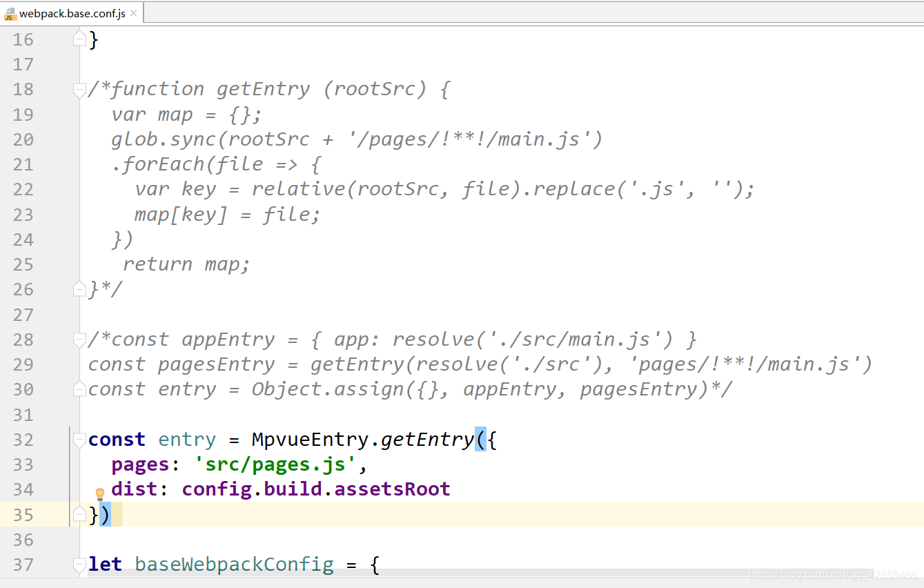The height and width of the screenshot is (588, 924).
Task: Collapse the getEntry comment block at line 18
Action: [80, 90]
